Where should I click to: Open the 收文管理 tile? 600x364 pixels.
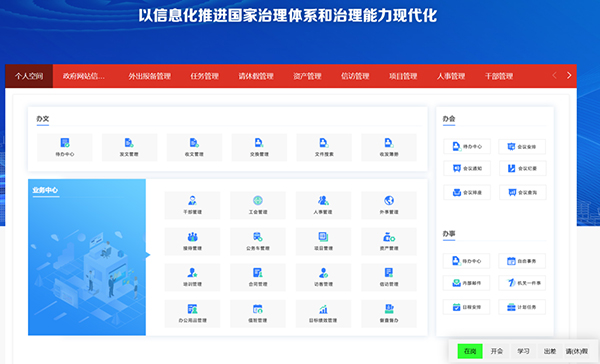click(x=194, y=147)
